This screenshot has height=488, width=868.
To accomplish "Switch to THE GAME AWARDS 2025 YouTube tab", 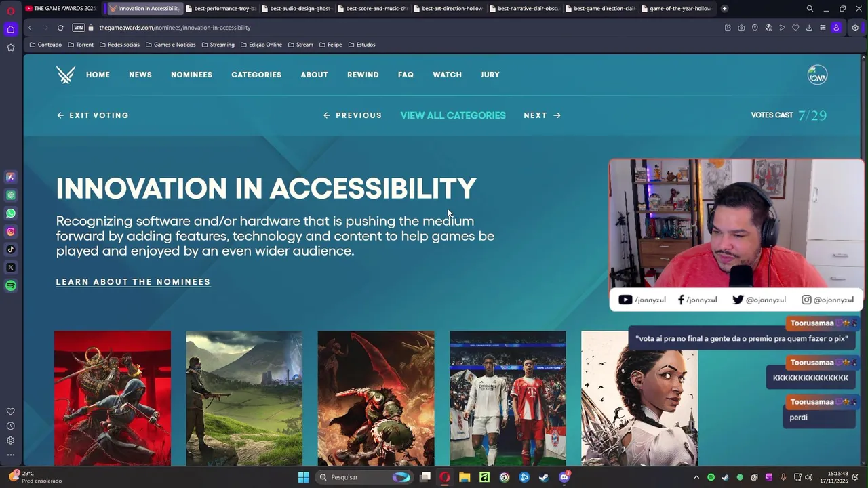I will pos(61,9).
